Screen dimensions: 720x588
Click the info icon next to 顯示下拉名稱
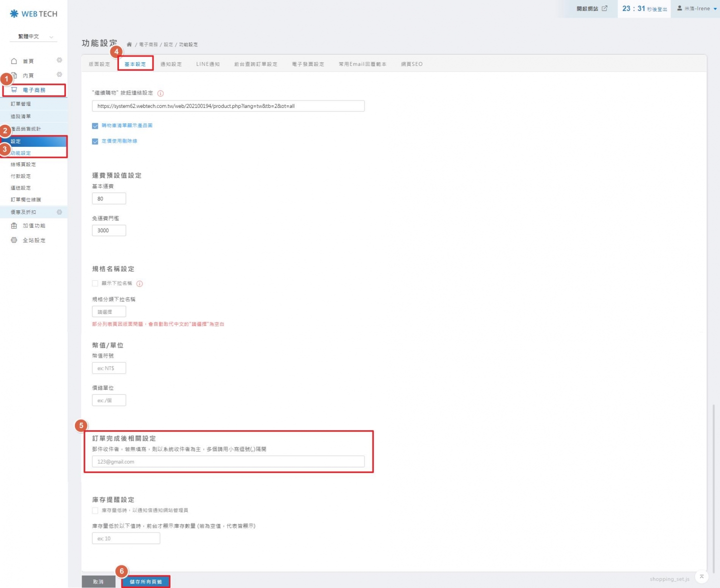[139, 284]
